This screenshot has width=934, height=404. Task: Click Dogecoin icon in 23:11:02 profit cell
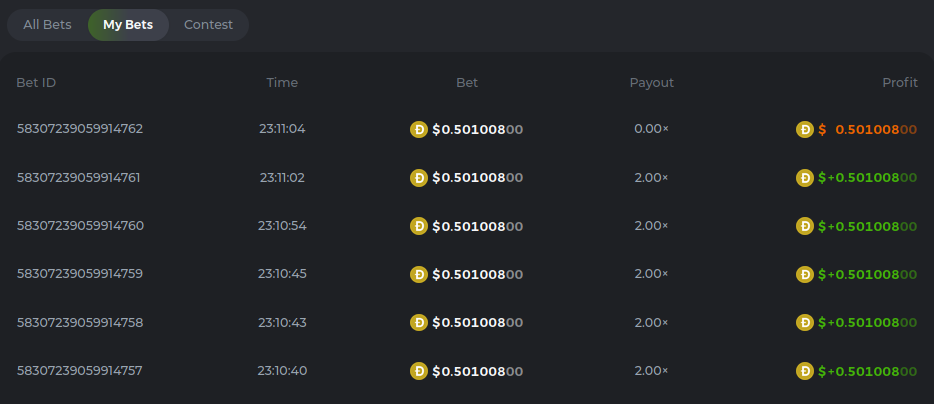(x=804, y=178)
